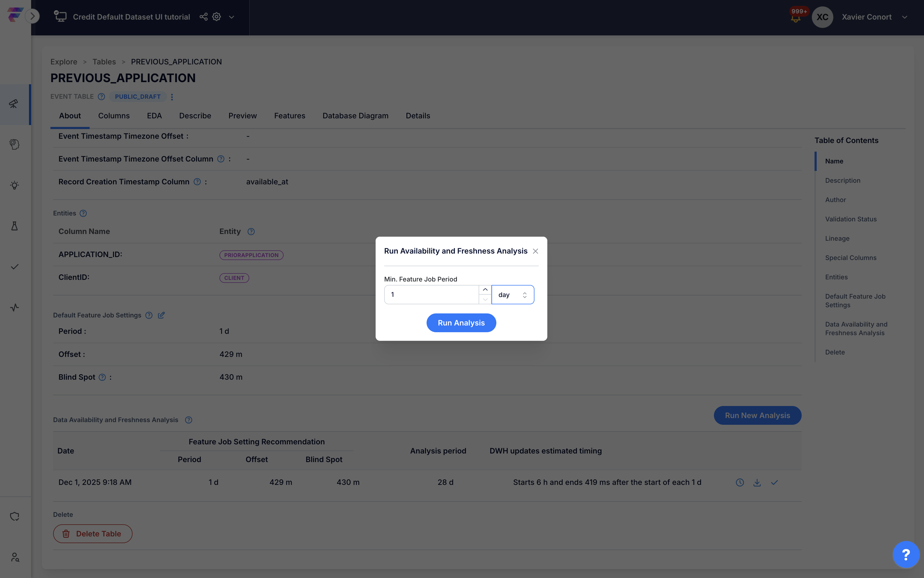Click the checkmark icon in analysis row
Viewport: 924px width, 578px height.
(x=774, y=482)
